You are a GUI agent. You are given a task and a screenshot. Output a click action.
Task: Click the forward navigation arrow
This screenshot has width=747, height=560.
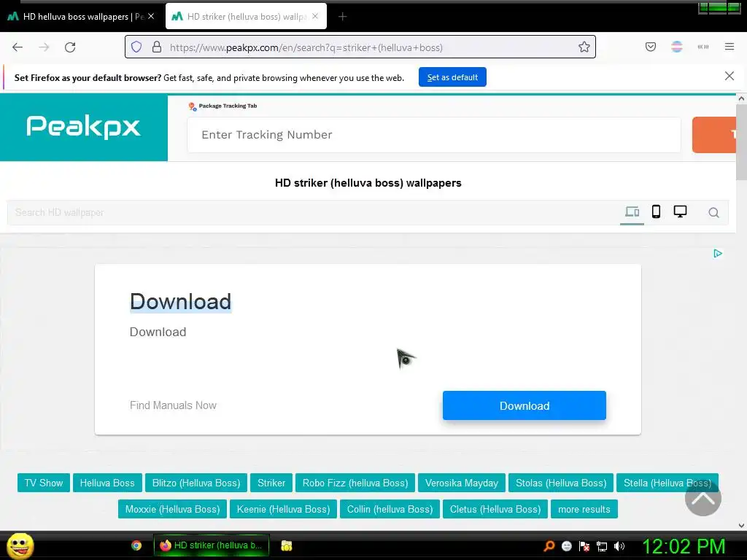44,47
